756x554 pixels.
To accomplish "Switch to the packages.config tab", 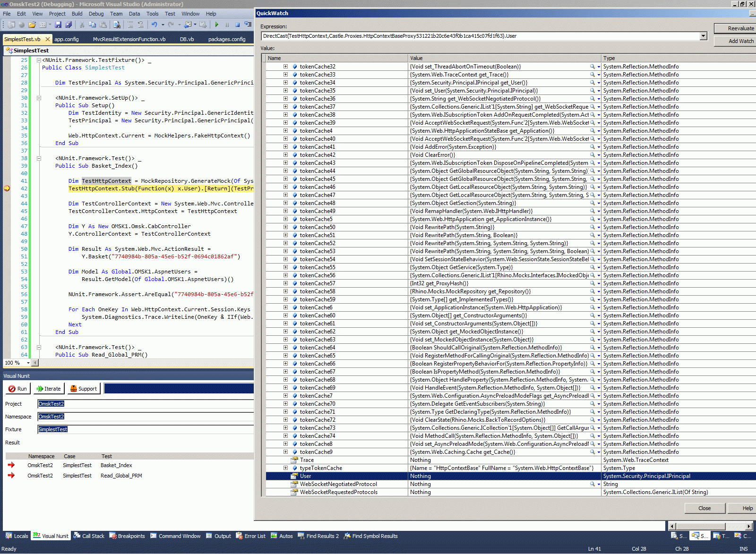I will coord(227,39).
